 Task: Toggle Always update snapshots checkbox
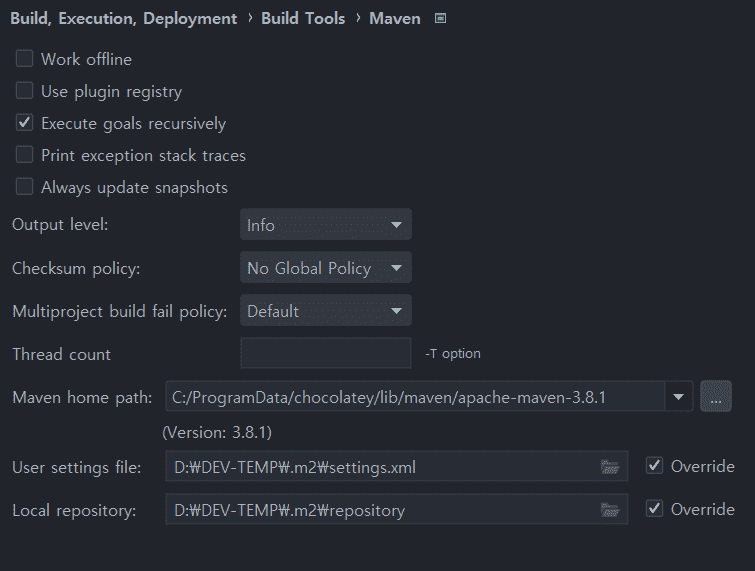coord(24,187)
